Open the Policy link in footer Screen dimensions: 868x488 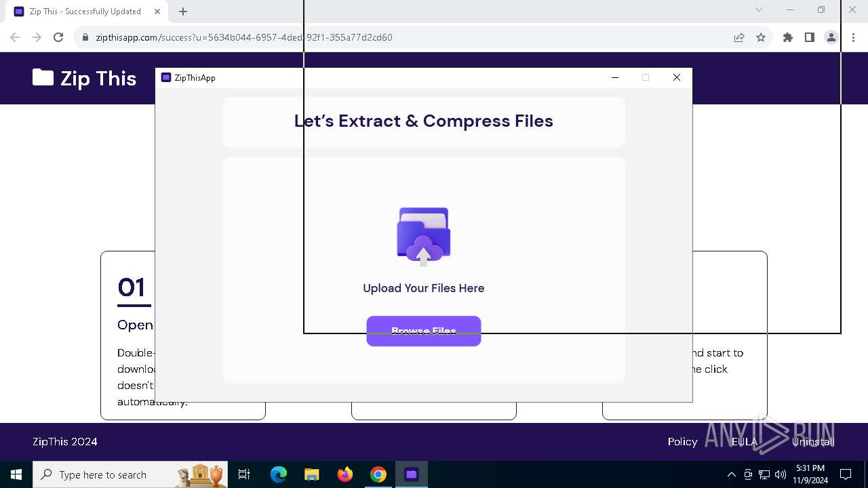coord(682,441)
